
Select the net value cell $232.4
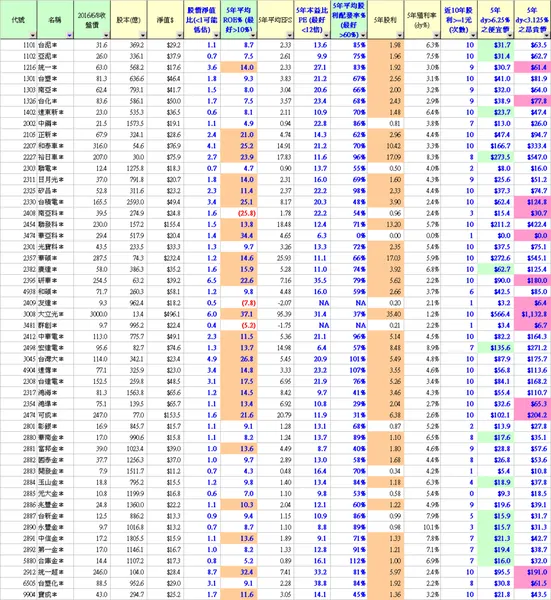coord(165,258)
